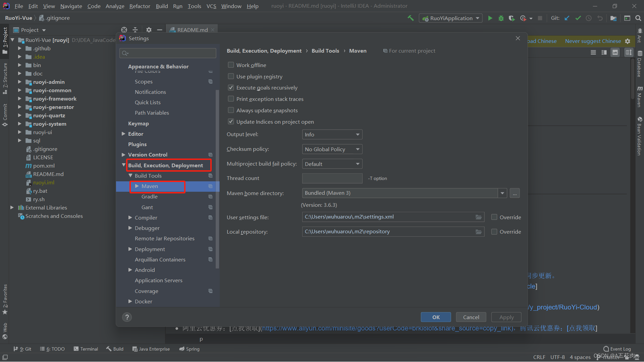Click the Run/Debug RuoYiApplication icon
Image resolution: width=644 pixels, height=362 pixels.
(490, 18)
